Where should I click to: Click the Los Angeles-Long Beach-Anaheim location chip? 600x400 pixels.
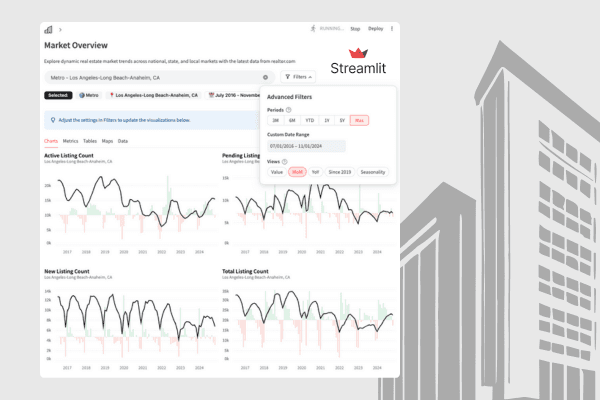click(153, 95)
